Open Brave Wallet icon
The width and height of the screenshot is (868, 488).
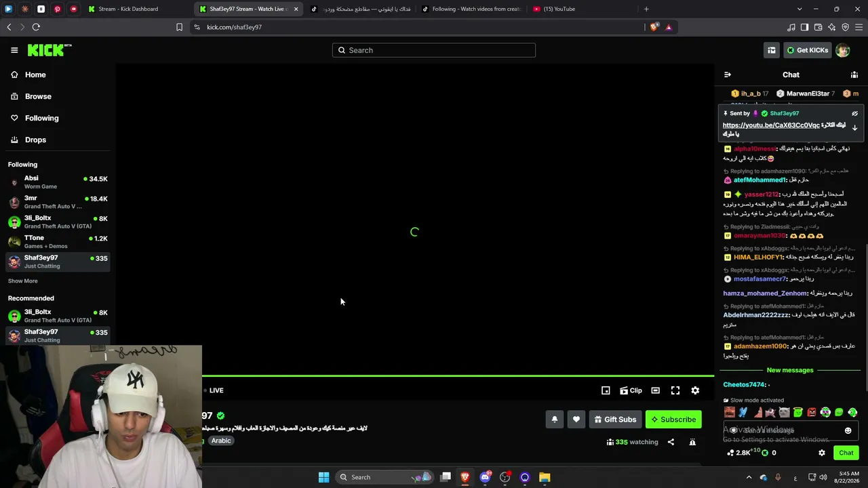click(x=818, y=27)
